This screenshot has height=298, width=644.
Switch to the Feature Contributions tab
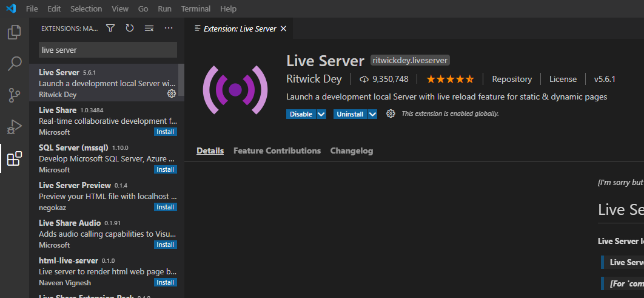pyautogui.click(x=277, y=151)
